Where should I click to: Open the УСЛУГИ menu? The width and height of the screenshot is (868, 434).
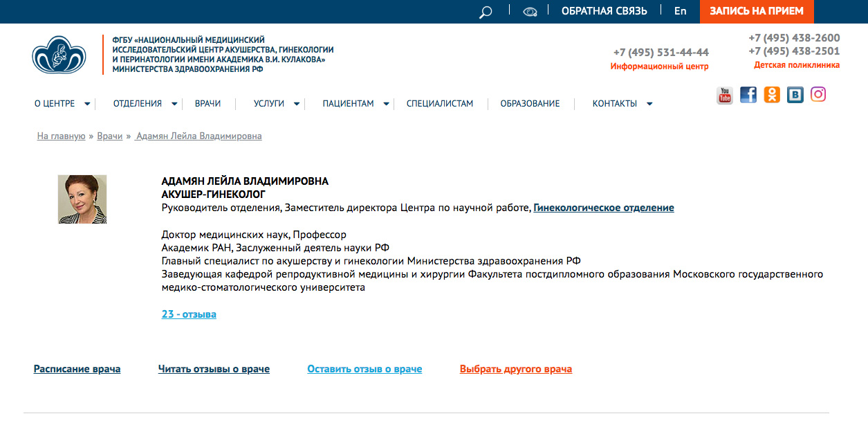pyautogui.click(x=269, y=104)
